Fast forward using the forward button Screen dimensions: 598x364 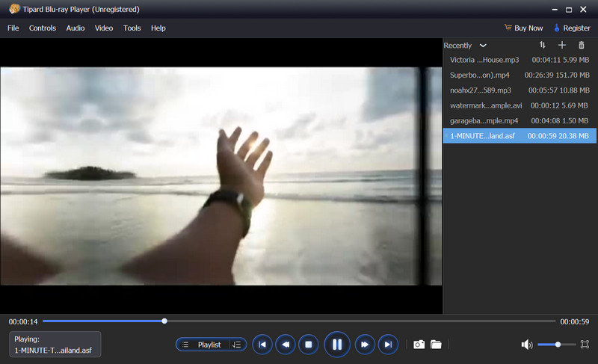pos(365,345)
